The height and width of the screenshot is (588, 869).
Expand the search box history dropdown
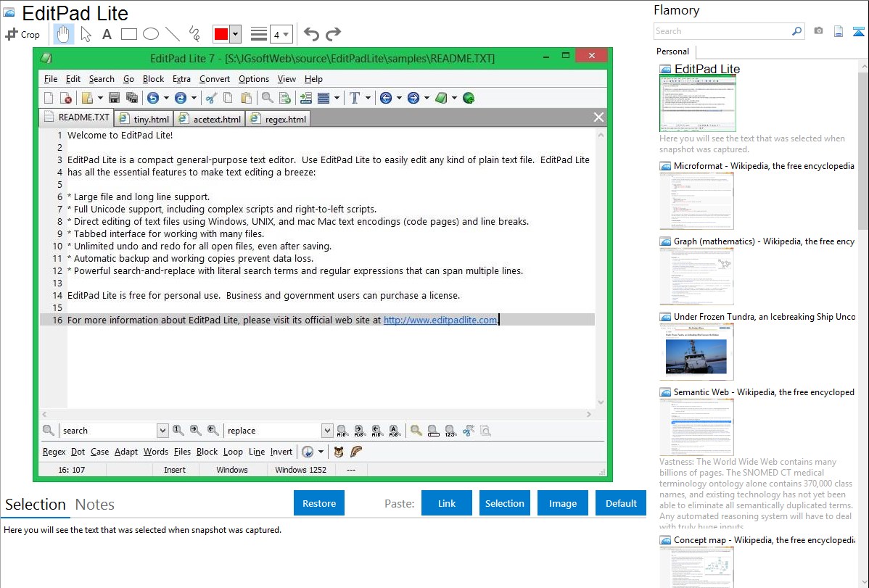162,431
